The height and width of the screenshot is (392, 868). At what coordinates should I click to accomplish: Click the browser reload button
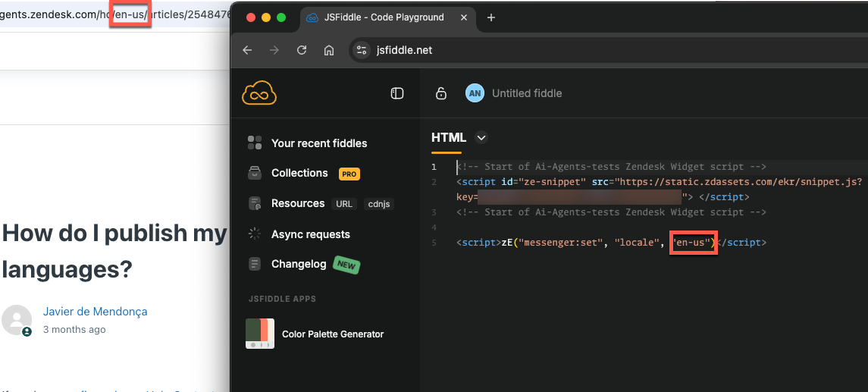pyautogui.click(x=302, y=50)
